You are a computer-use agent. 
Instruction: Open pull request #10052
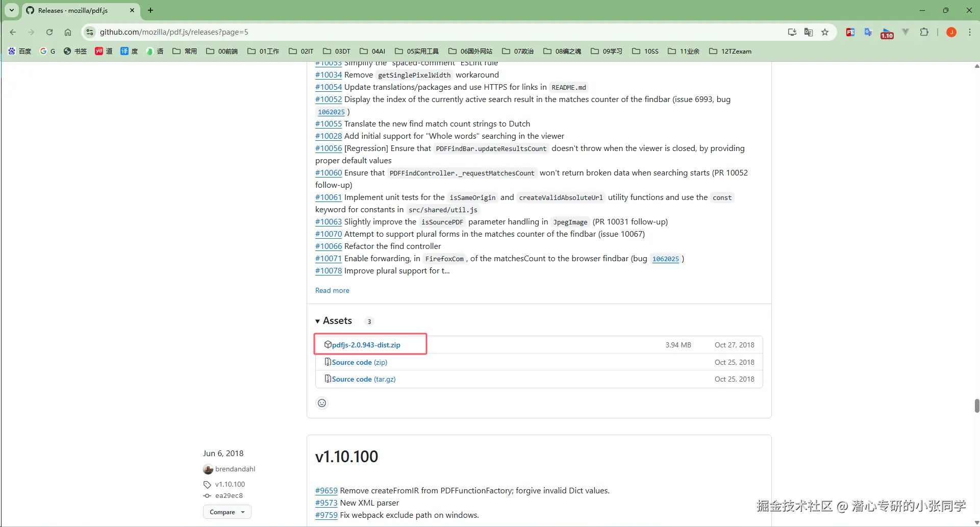(x=329, y=99)
